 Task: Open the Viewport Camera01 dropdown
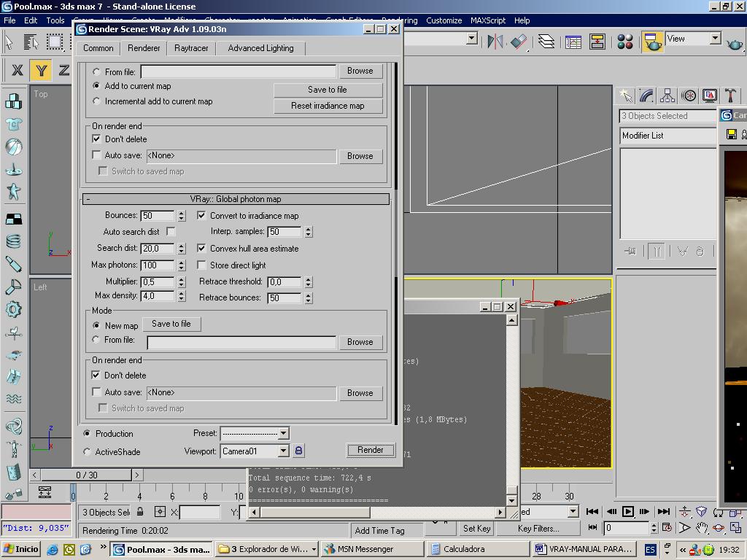(284, 451)
